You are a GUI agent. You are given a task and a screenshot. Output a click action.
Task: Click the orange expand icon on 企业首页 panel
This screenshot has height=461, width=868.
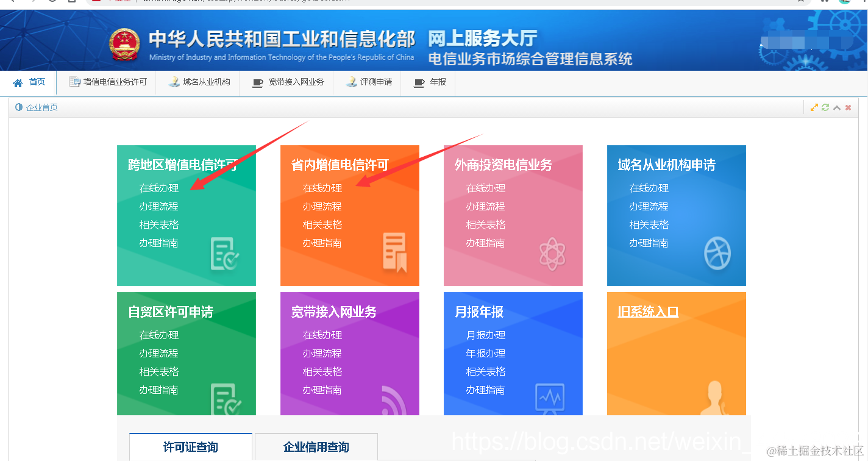[814, 107]
